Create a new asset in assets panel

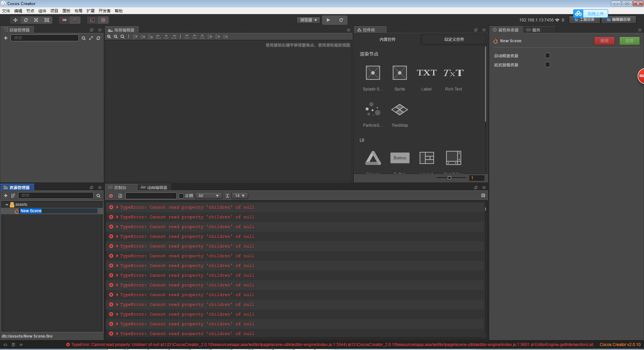[6, 195]
